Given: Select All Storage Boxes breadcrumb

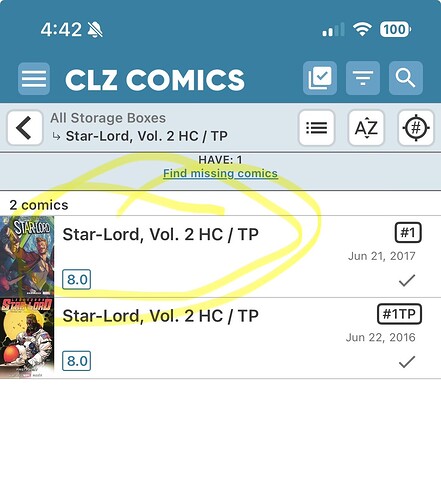Looking at the screenshot, I should [x=108, y=118].
